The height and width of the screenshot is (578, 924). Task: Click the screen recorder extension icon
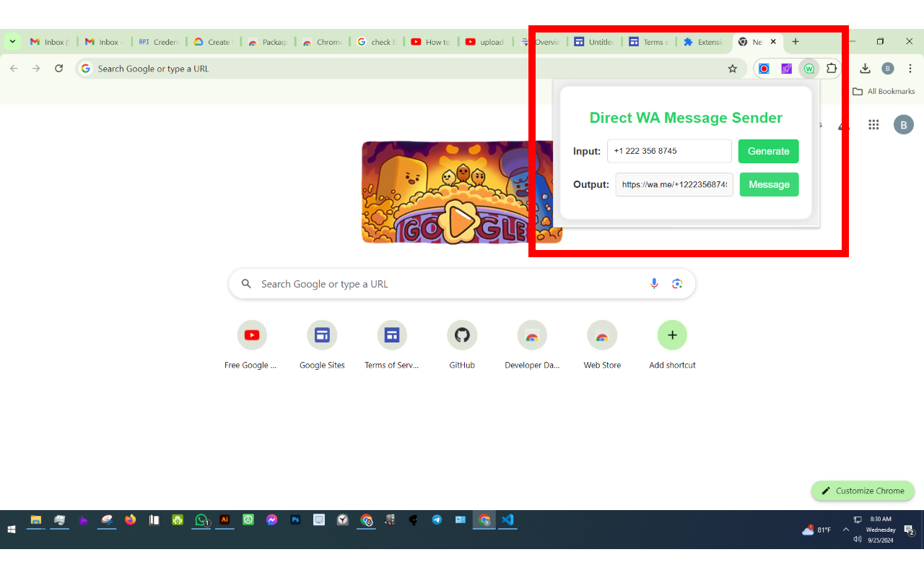coord(764,69)
